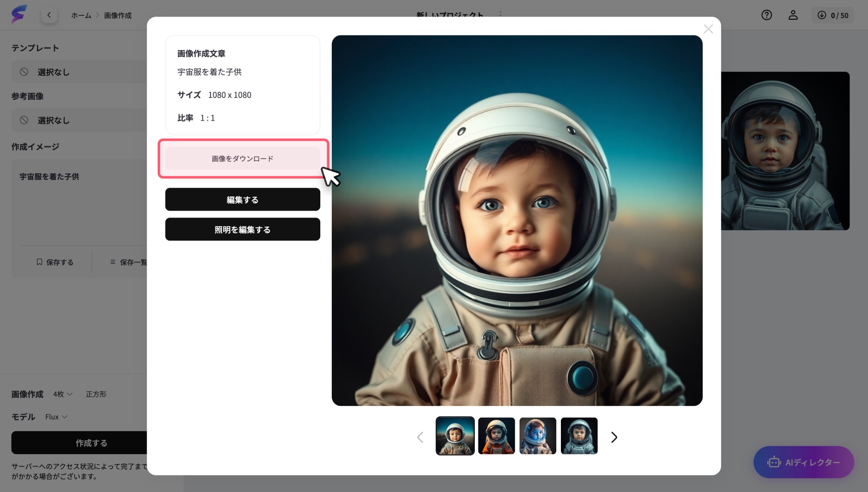Image resolution: width=868 pixels, height=492 pixels.
Task: Open the Flux model dropdown
Action: pyautogui.click(x=56, y=416)
